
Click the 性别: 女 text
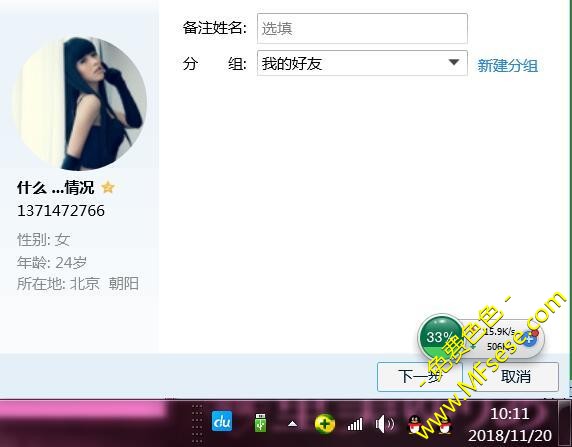43,240
